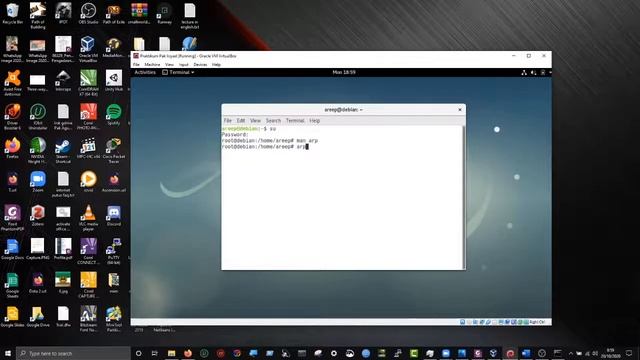Screen dimensions: 640x360
Task: Click GNOME Activities button
Action: [145, 72]
